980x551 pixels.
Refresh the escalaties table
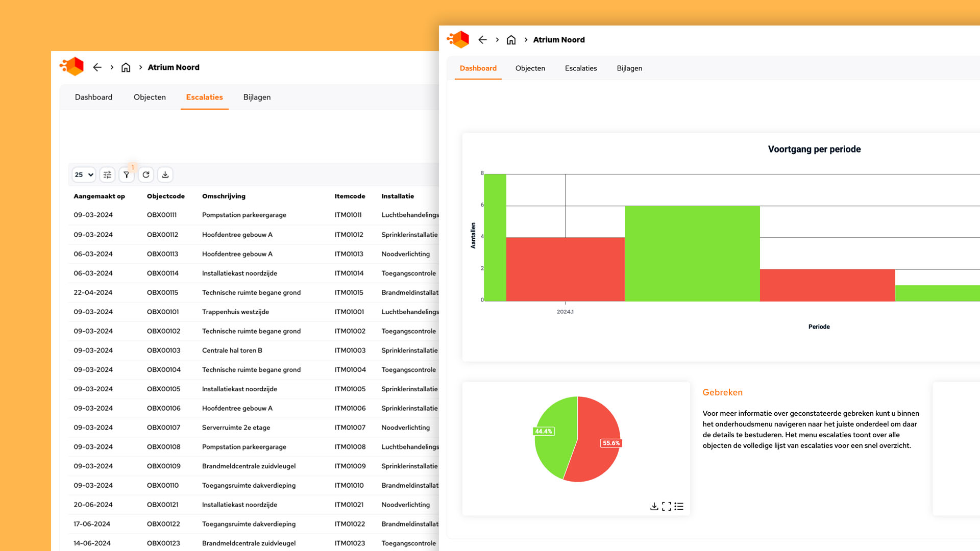click(146, 175)
